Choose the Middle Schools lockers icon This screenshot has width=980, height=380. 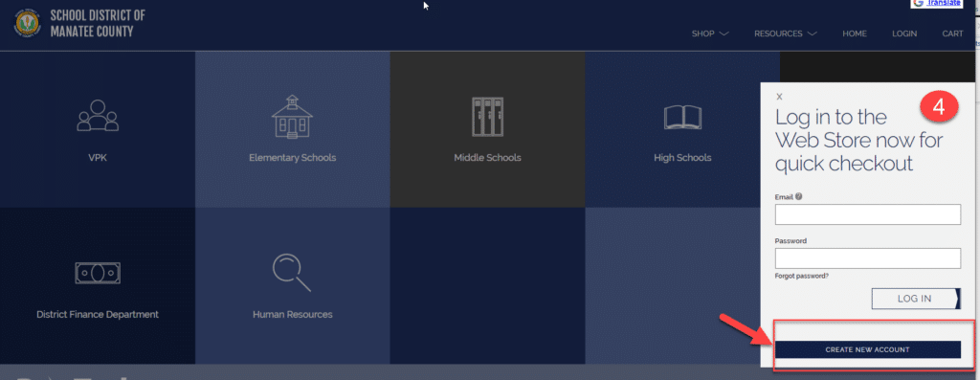[487, 117]
